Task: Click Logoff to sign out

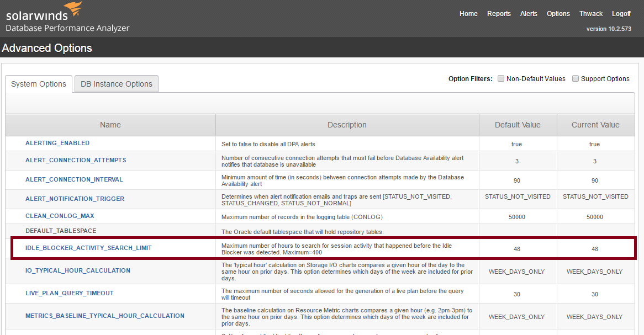Action: 621,13
